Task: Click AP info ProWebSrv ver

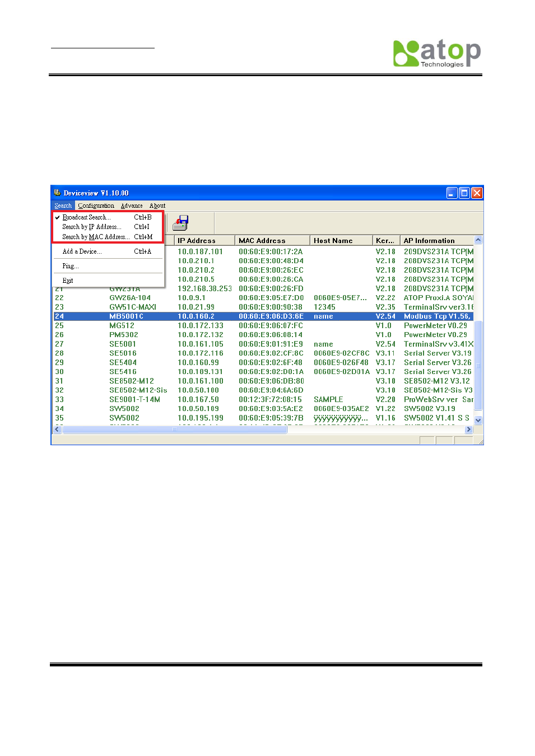Action: click(431, 399)
